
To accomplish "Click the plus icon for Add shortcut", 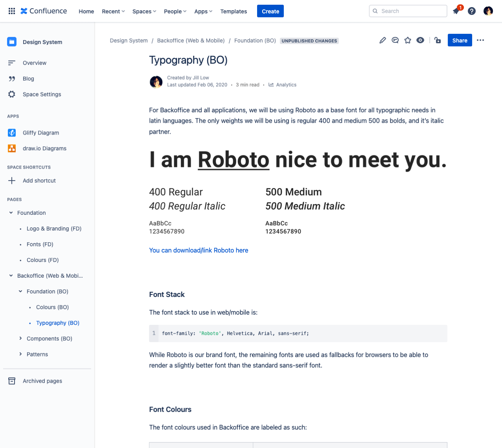I will (12, 181).
